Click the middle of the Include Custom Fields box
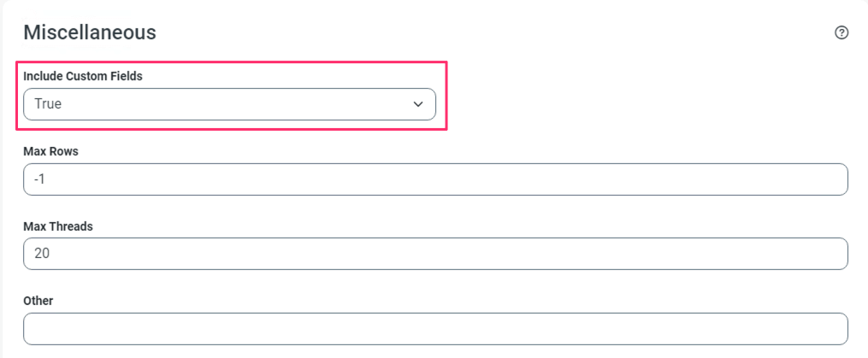 pos(229,104)
